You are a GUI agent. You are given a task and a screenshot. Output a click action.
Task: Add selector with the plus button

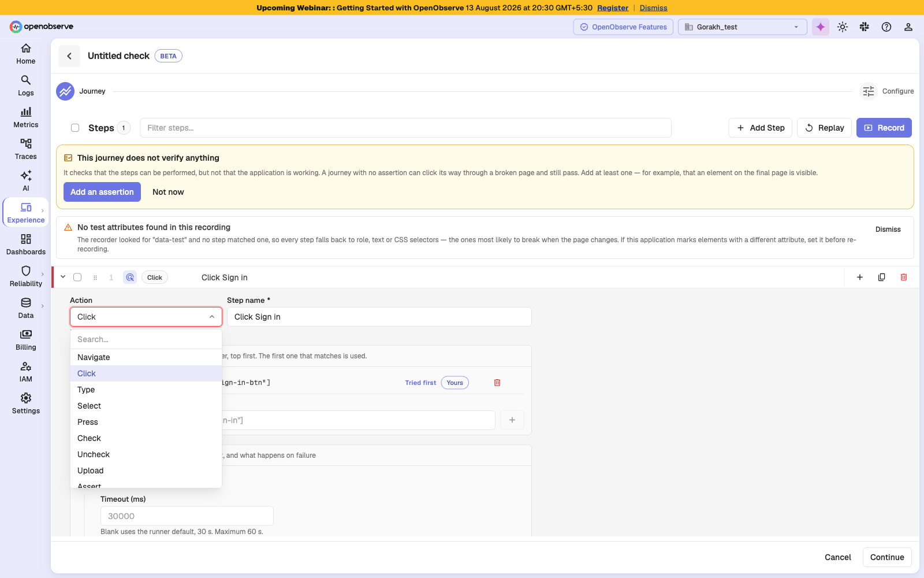[512, 420]
